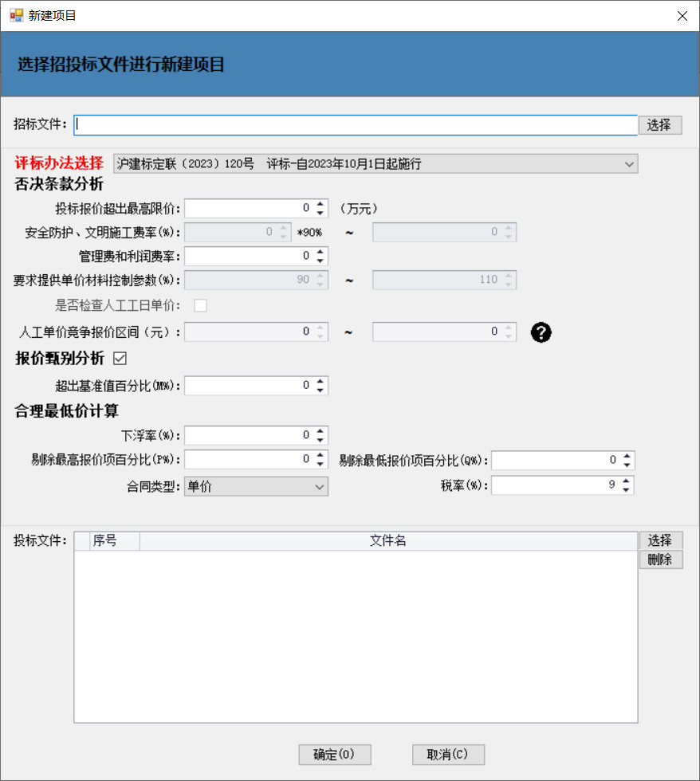
Task: Confirm with the 确定(O) button
Action: pos(334,755)
